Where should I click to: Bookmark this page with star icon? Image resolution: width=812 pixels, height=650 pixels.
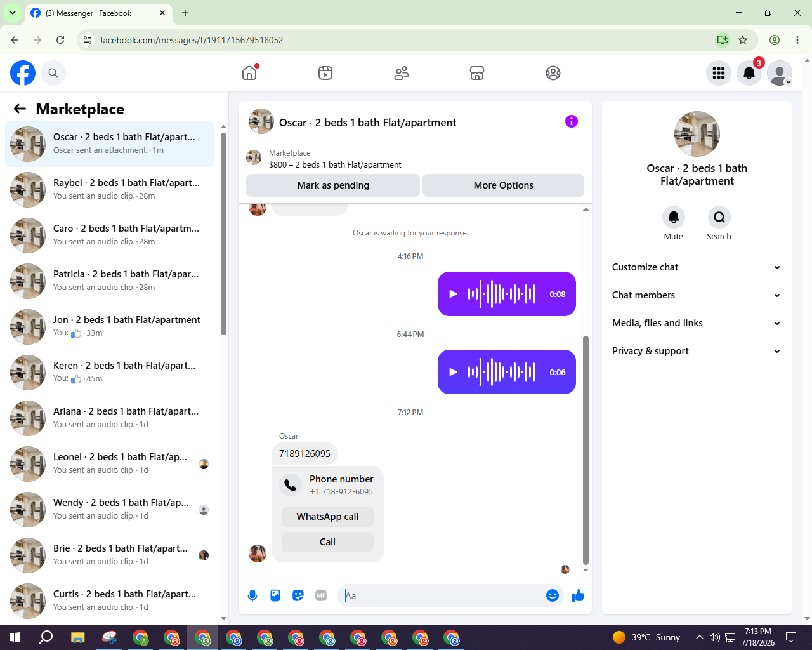(x=743, y=40)
